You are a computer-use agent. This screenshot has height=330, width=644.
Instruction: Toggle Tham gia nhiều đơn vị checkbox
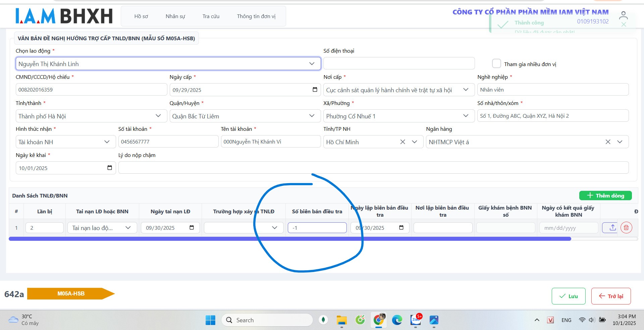(x=496, y=63)
